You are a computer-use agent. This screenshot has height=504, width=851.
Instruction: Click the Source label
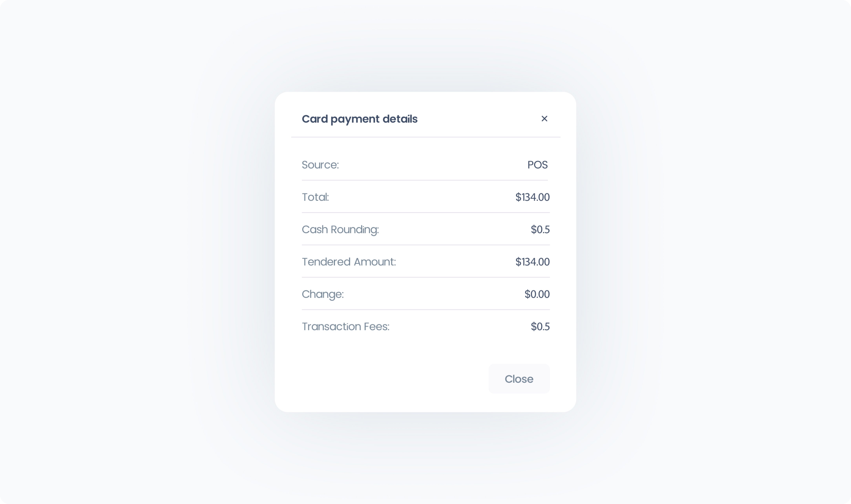click(x=320, y=165)
